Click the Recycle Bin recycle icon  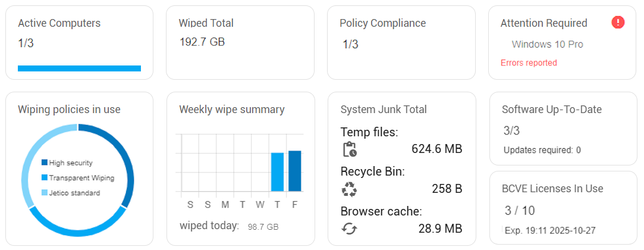point(350,189)
